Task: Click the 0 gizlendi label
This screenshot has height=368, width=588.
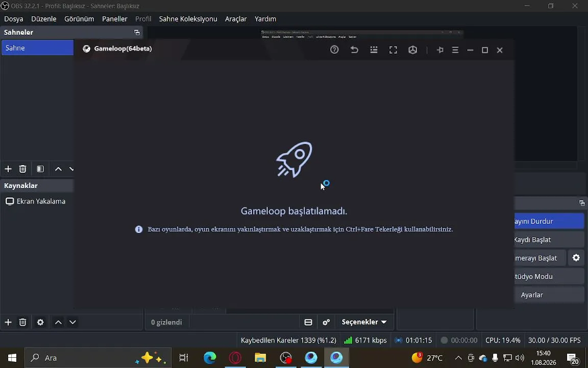Action: tap(166, 322)
